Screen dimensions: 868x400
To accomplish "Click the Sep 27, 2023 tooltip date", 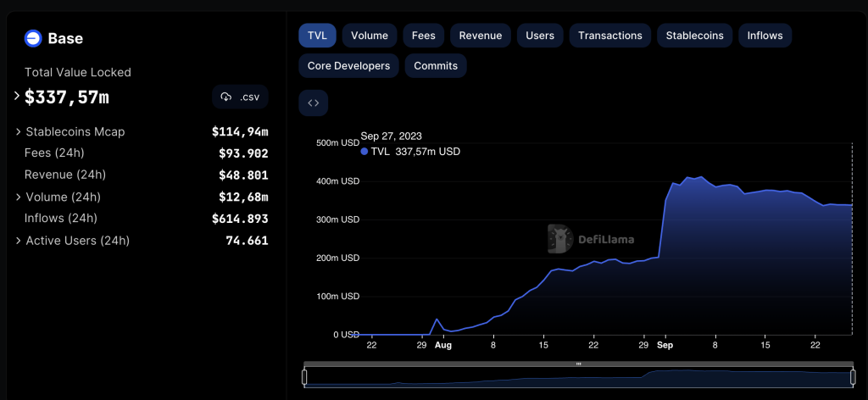I will 391,136.
